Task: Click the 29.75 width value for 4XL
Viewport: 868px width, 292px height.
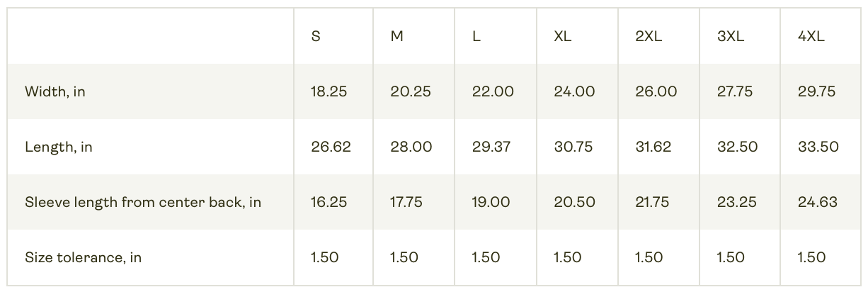Action: tap(817, 91)
